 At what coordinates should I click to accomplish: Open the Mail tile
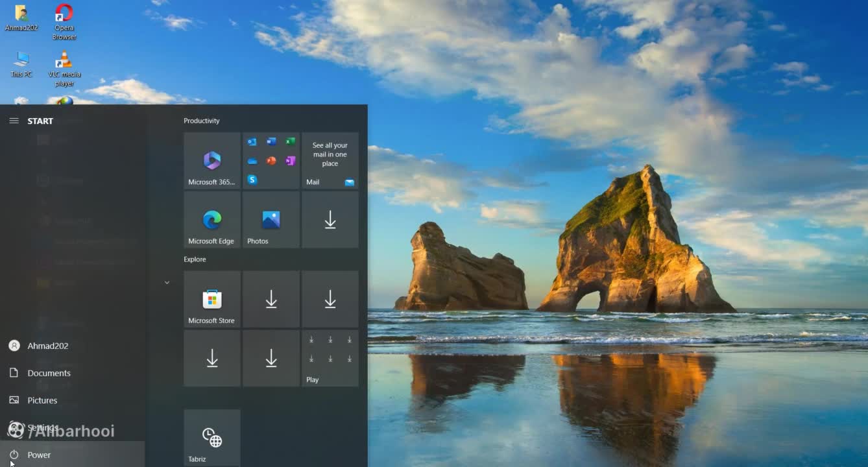coord(330,161)
